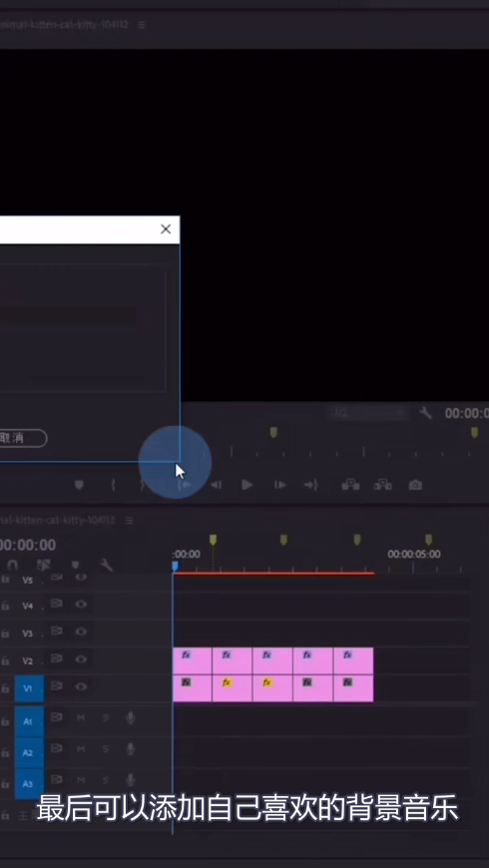Go to the Out point
Image resolution: width=489 pixels, height=868 pixels.
coord(311,485)
